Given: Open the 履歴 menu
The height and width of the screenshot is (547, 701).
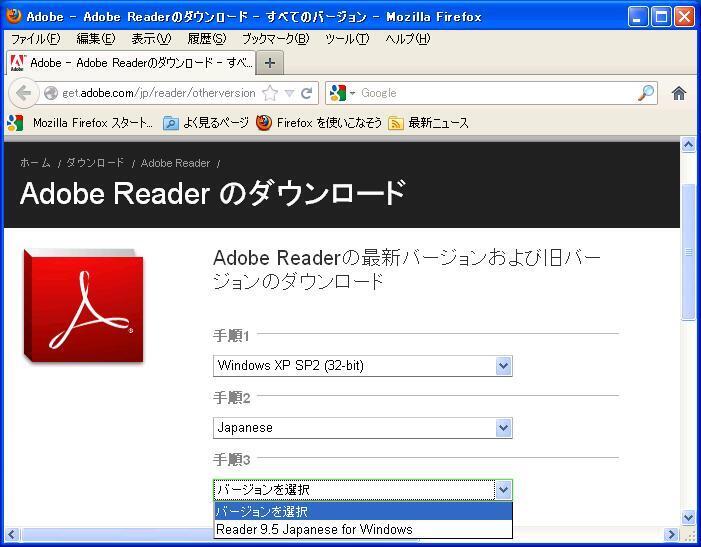Looking at the screenshot, I should (x=207, y=39).
